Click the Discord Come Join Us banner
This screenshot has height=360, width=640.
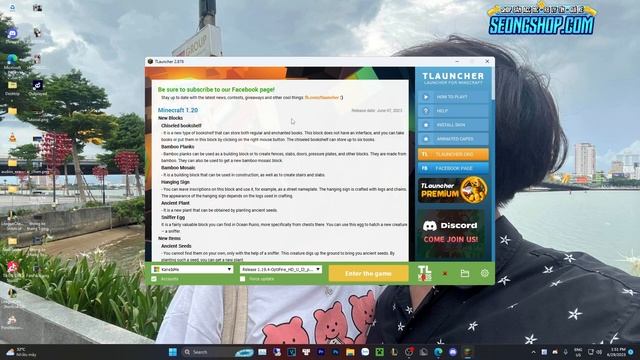click(x=451, y=233)
